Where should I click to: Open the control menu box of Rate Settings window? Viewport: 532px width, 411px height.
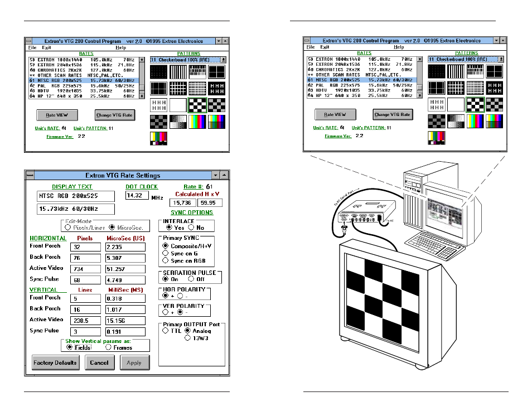[30, 175]
